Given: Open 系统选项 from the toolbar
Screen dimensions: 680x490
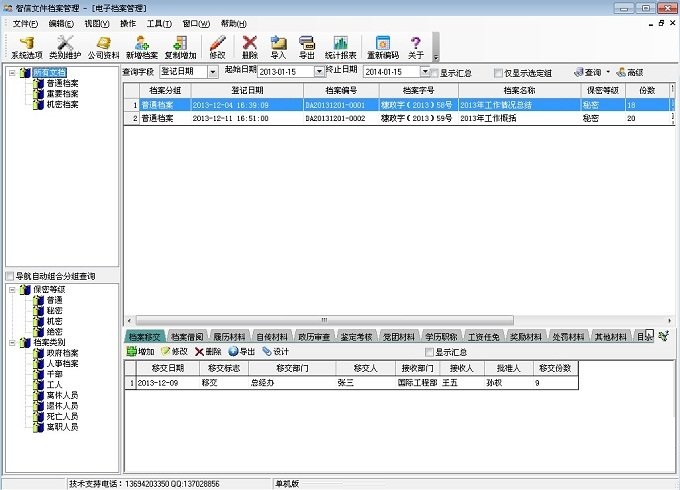Looking at the screenshot, I should point(27,47).
